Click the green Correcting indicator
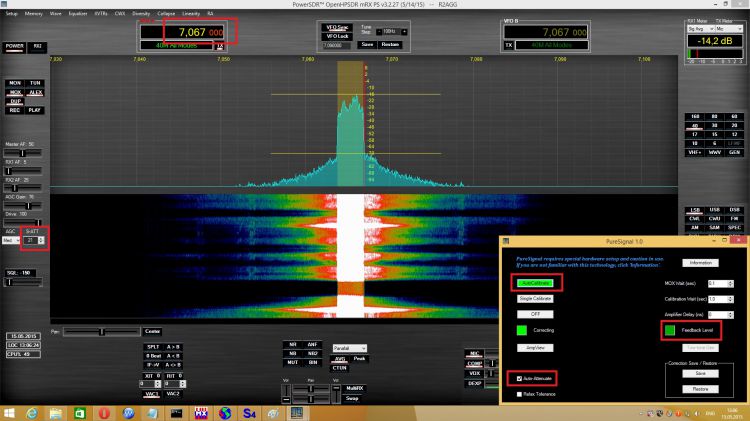 tap(522, 330)
